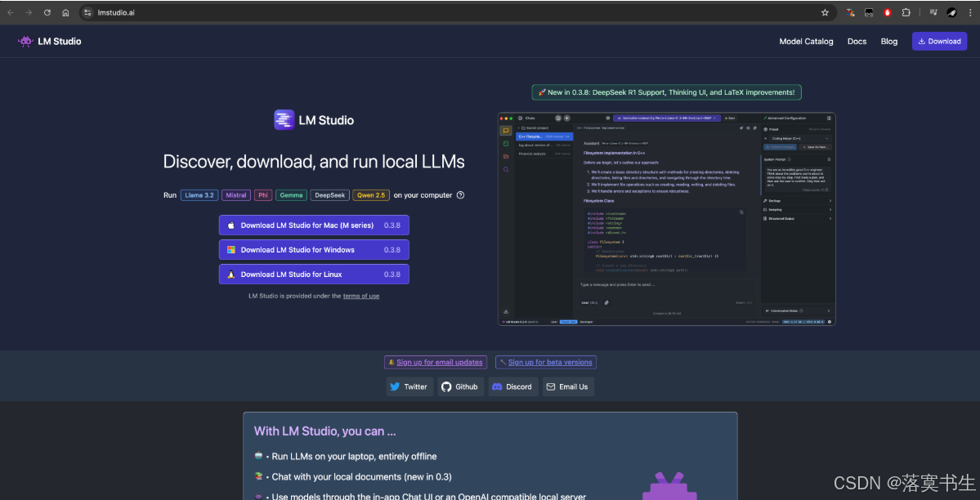Open the New in 0.3.8 announcement banner
980x500 pixels.
(666, 92)
